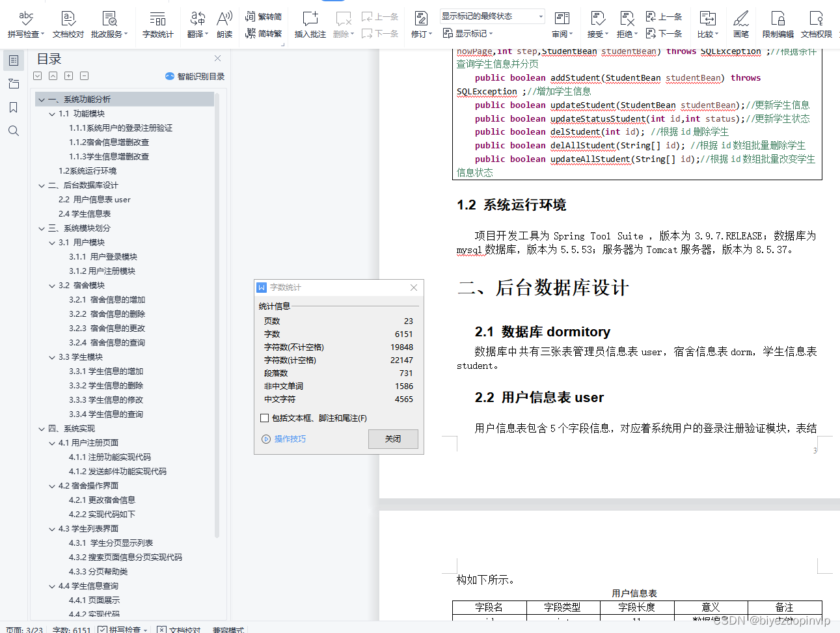Click 限制编辑 restrict editing
The height and width of the screenshot is (633, 840).
click(x=778, y=25)
